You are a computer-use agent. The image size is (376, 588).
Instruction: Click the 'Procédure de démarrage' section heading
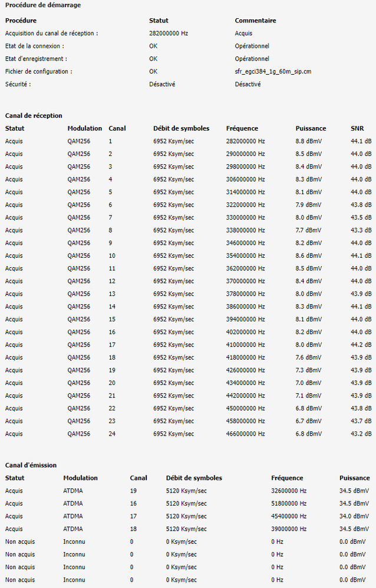(x=43, y=5)
